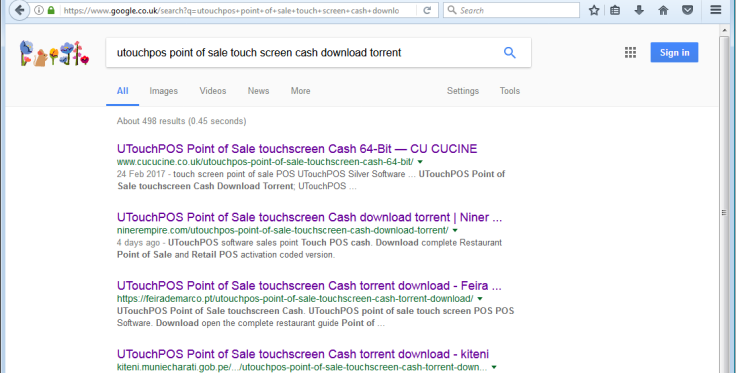Click the ninerempire.com green URL text

[283, 230]
